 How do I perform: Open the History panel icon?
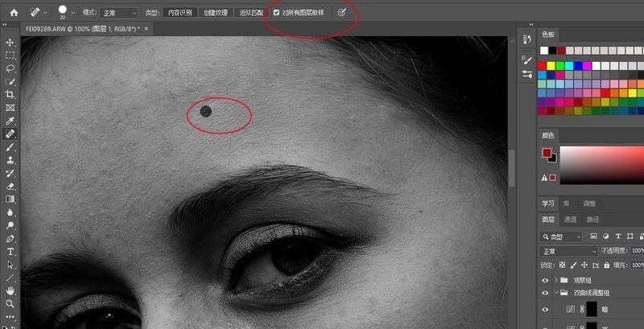coord(527,39)
